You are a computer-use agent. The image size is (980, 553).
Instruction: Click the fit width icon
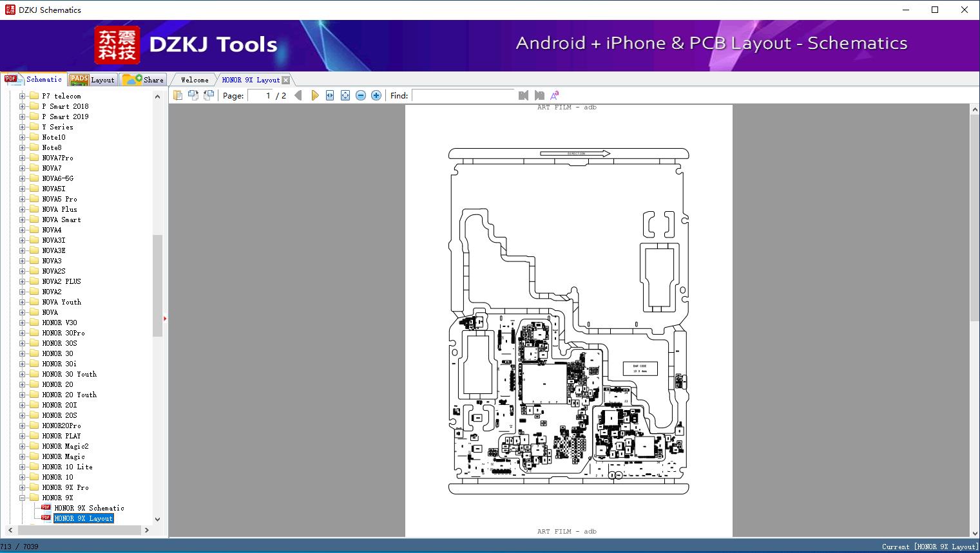pyautogui.click(x=330, y=95)
